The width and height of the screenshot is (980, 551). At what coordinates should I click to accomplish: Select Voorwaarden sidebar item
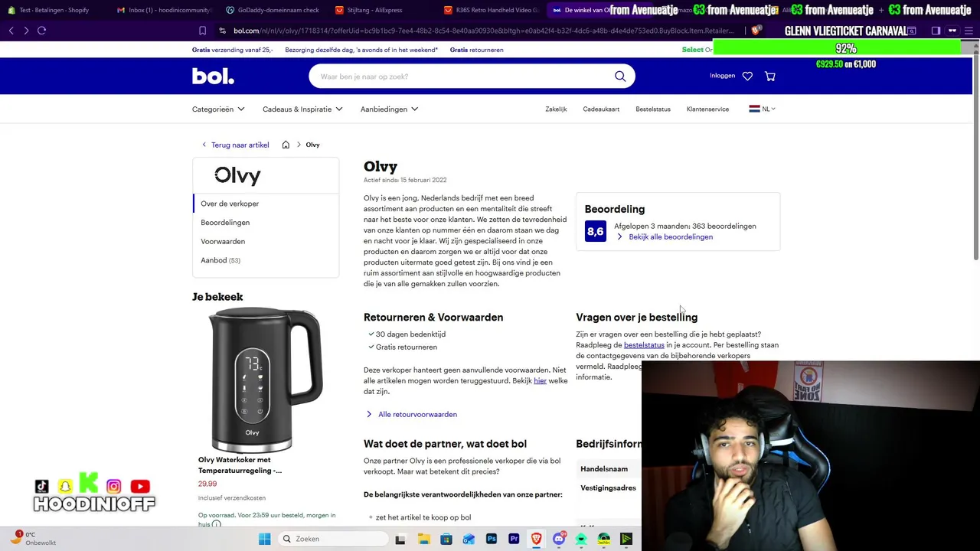coord(266,241)
